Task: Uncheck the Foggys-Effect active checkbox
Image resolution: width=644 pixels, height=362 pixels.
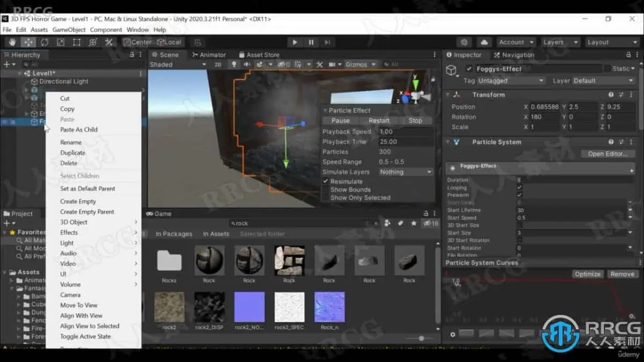Action: 469,69
